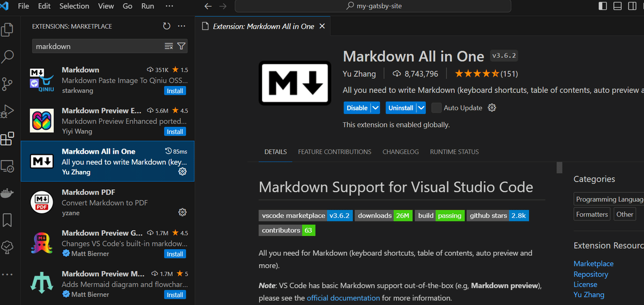Screen dimensions: 644x305
Task: Open Remote Explorer view
Action: (x=8, y=166)
